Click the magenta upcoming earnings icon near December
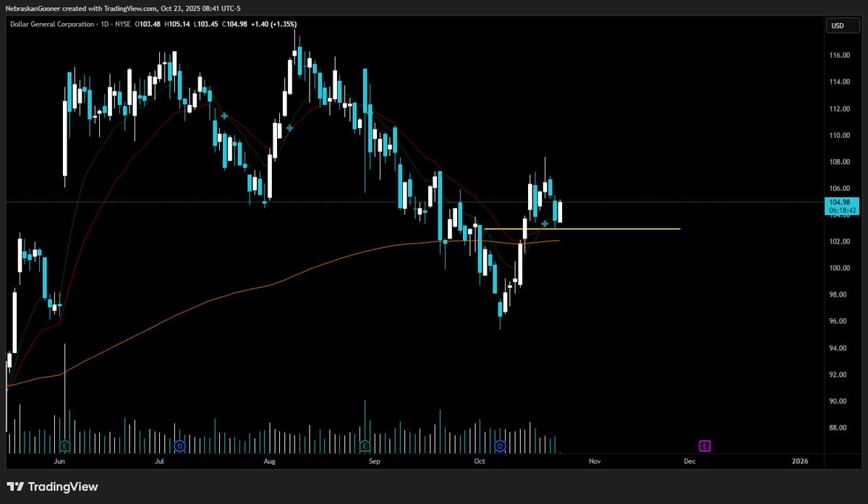 tap(703, 446)
